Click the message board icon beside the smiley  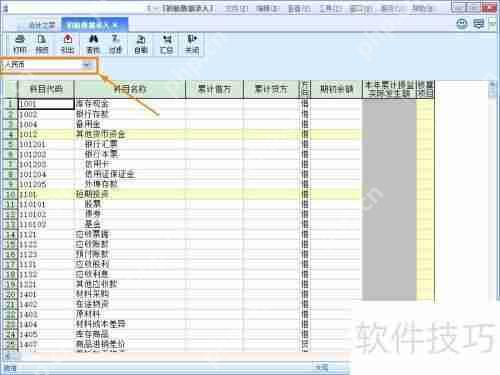coord(479,23)
